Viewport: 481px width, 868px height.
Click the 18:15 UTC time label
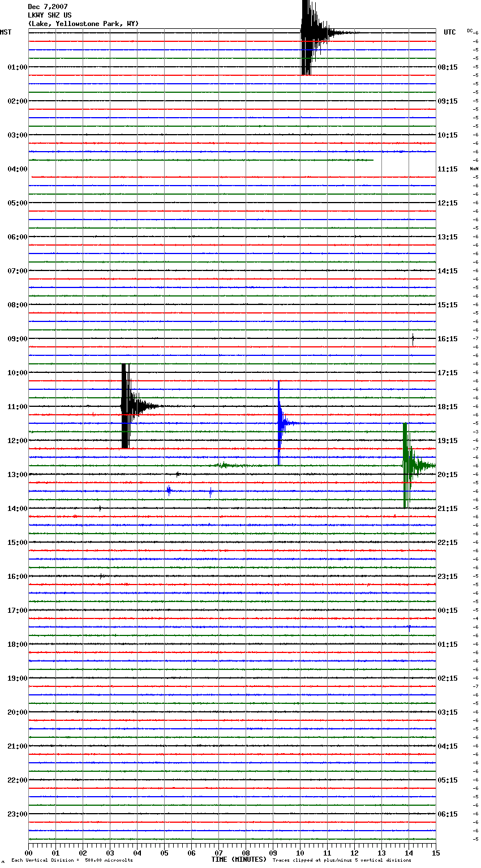448,407
